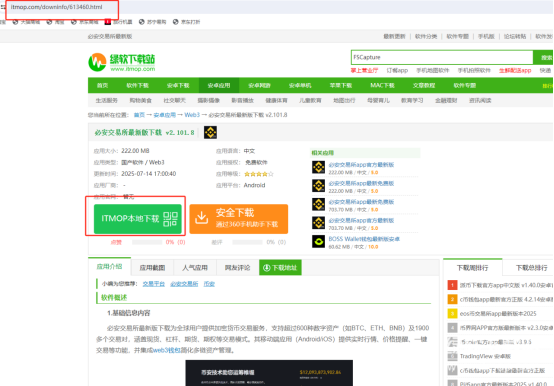The height and width of the screenshot is (386, 554).
Task: Open BOSS Wallet app icon
Action: click(318, 242)
